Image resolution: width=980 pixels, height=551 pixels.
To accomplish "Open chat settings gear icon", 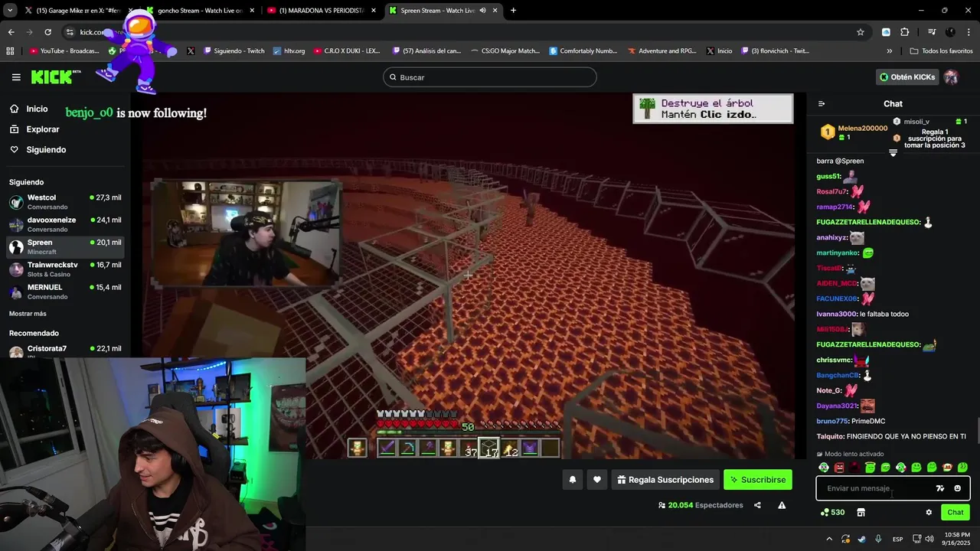I will coord(929,513).
